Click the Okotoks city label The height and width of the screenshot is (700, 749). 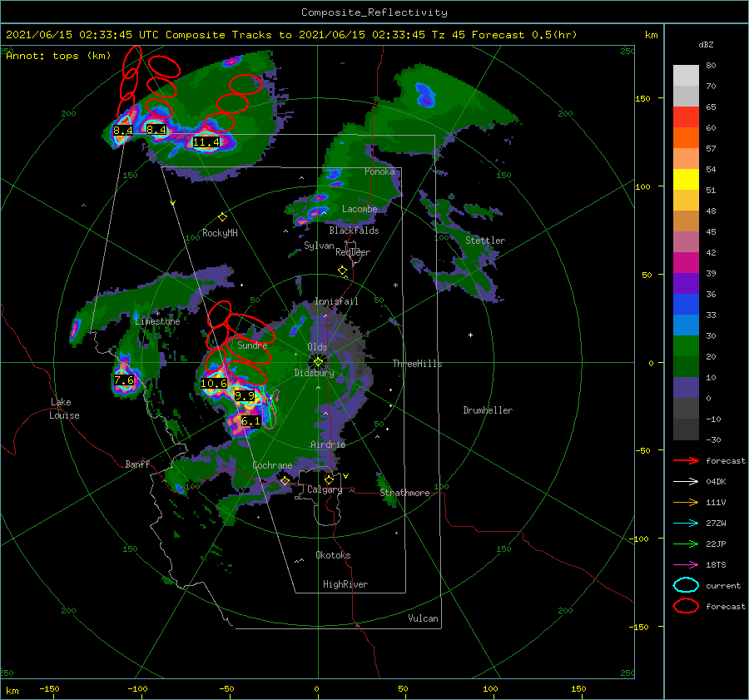pyautogui.click(x=333, y=554)
